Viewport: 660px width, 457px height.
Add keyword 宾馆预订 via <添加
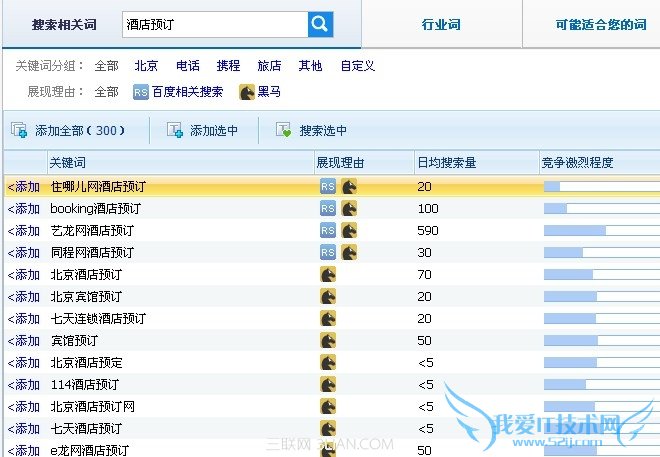click(x=24, y=340)
